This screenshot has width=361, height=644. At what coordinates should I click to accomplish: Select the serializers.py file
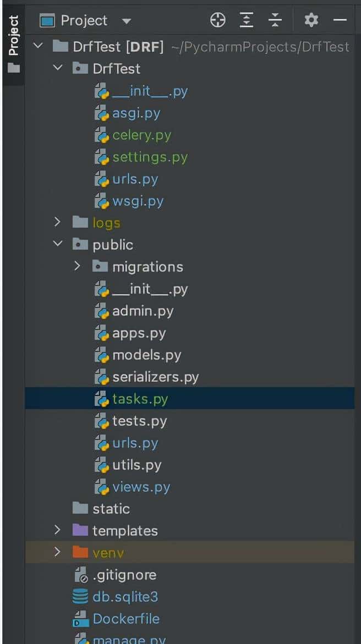click(155, 377)
